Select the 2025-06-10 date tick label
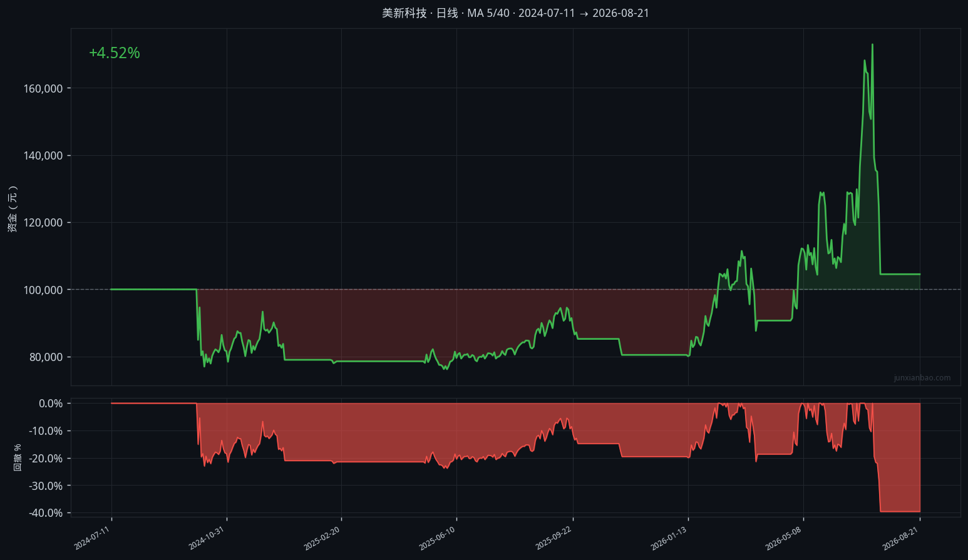This screenshot has height=560, width=968. click(x=437, y=538)
